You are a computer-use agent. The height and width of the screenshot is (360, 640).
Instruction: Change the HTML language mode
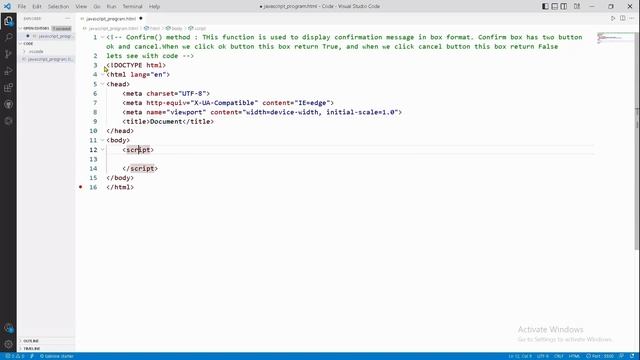coord(574,356)
